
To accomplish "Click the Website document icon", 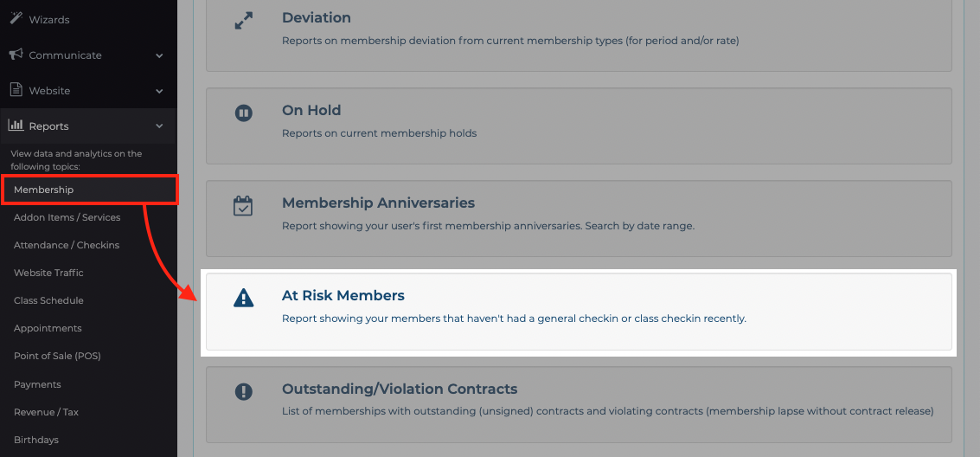I will tap(16, 90).
